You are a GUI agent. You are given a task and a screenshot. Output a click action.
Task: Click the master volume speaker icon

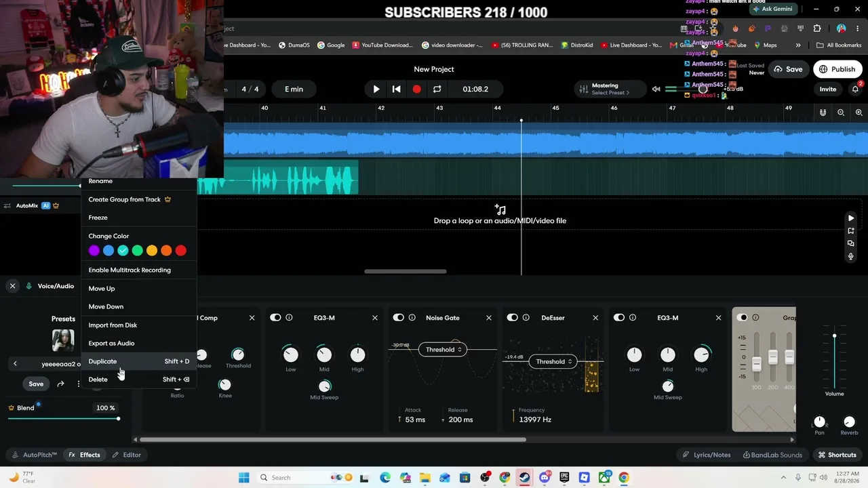pyautogui.click(x=656, y=89)
